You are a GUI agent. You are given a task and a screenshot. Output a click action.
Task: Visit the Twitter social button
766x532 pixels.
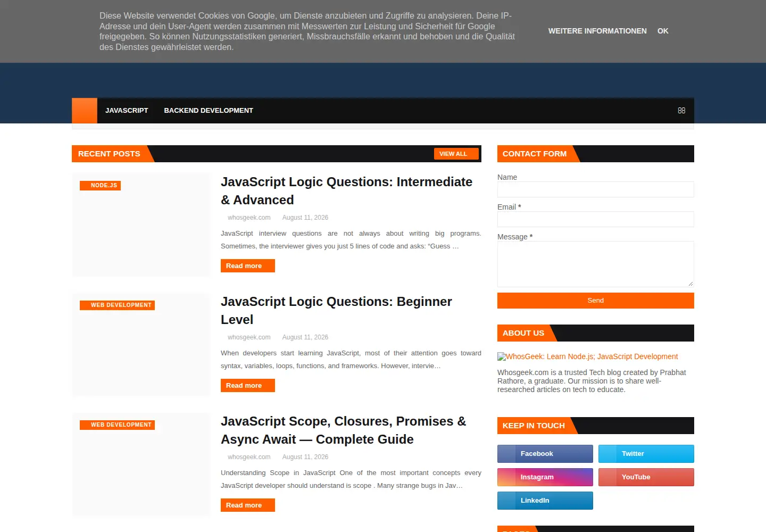tap(646, 454)
